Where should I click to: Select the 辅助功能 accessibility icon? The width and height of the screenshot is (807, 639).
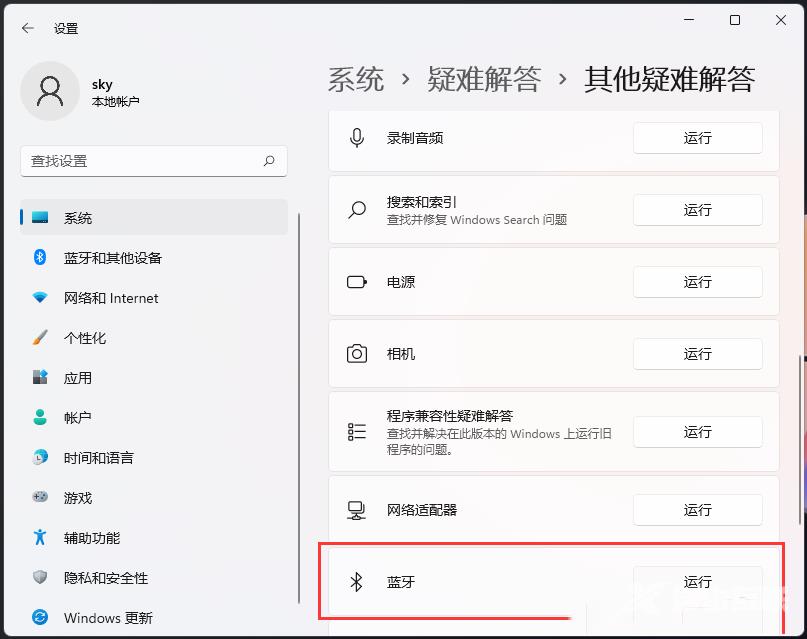pyautogui.click(x=40, y=538)
